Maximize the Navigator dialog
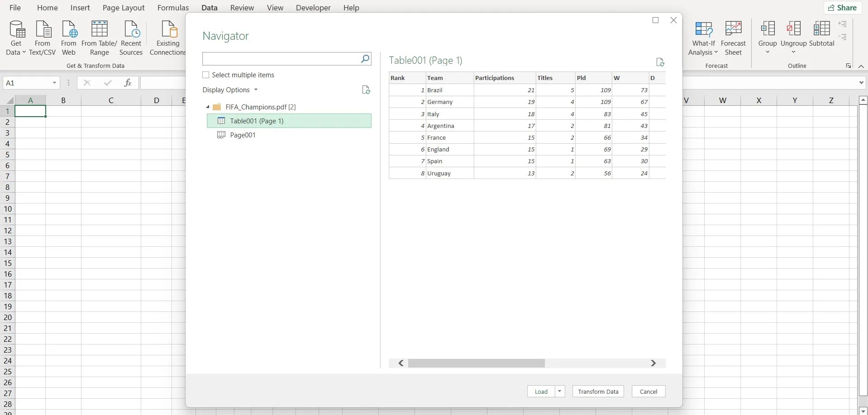 tap(655, 20)
